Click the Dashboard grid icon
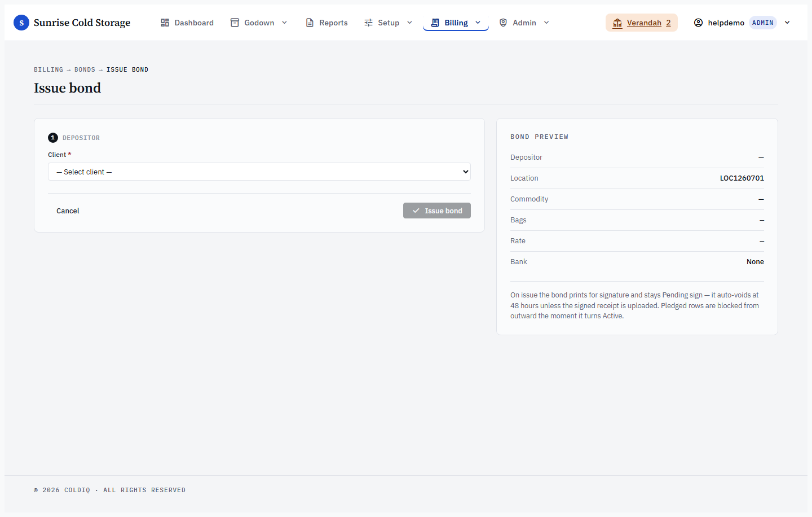The image size is (812, 517). pos(165,23)
